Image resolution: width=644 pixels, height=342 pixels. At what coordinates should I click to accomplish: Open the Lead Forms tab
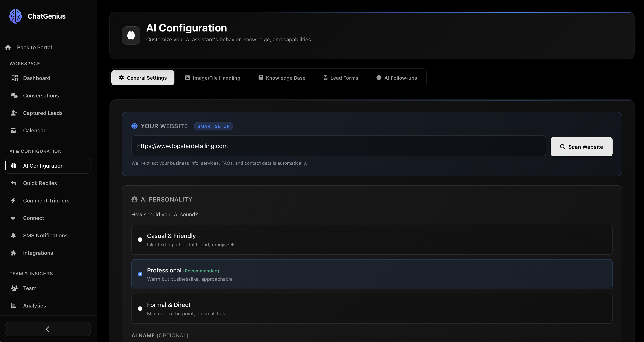[x=341, y=78]
